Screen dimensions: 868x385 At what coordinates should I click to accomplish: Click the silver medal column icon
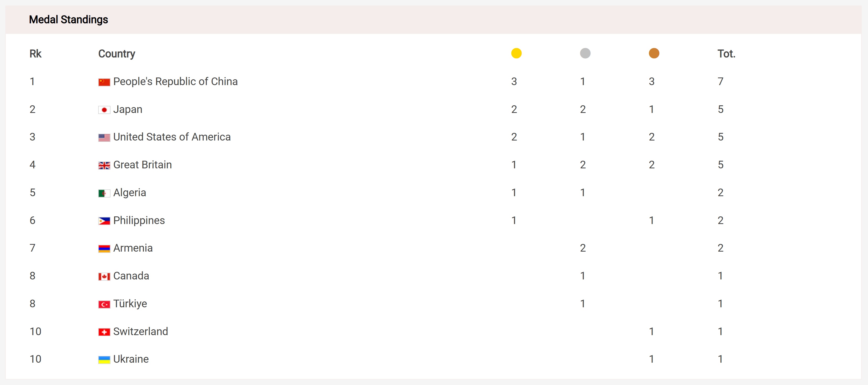[585, 53]
